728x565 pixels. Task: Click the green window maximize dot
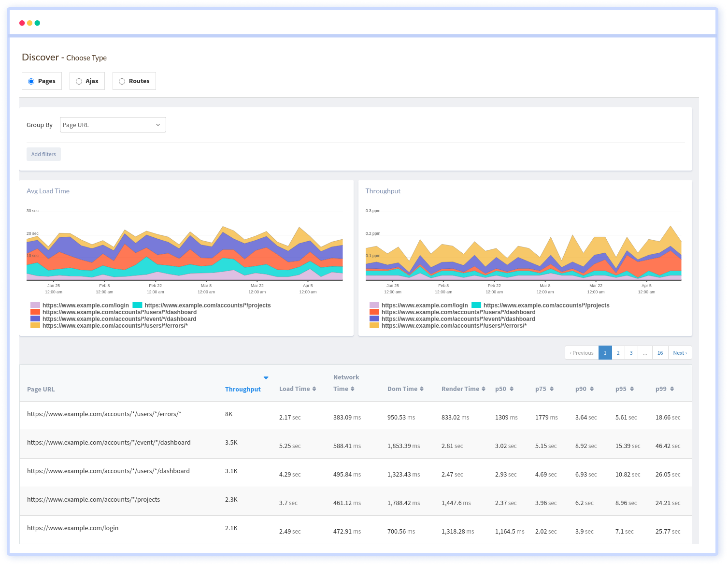tap(37, 23)
